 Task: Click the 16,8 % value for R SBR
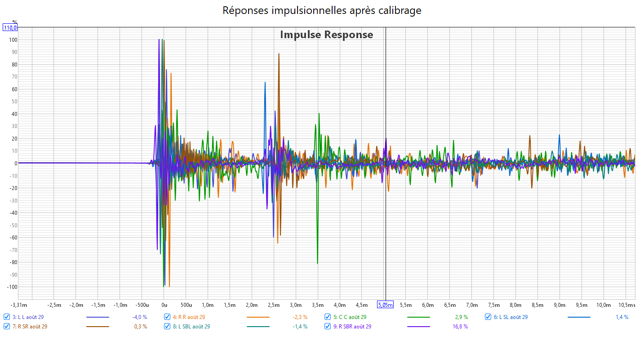tap(460, 327)
